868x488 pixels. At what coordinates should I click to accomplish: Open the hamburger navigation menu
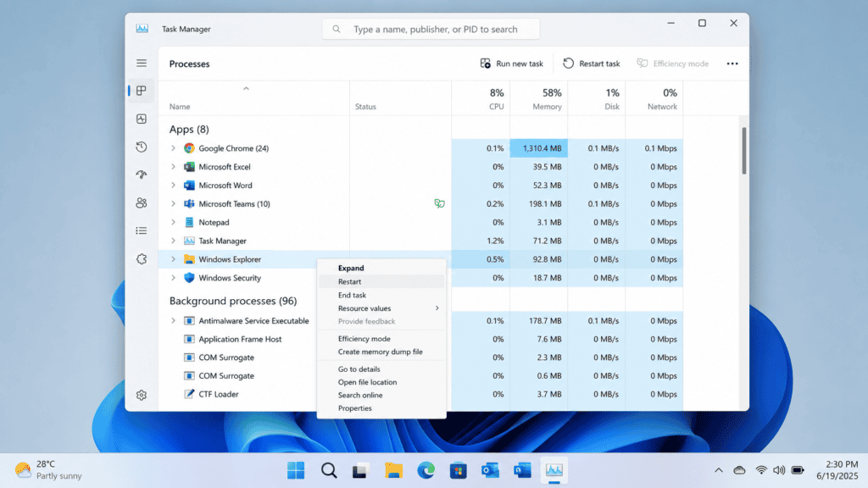click(142, 63)
